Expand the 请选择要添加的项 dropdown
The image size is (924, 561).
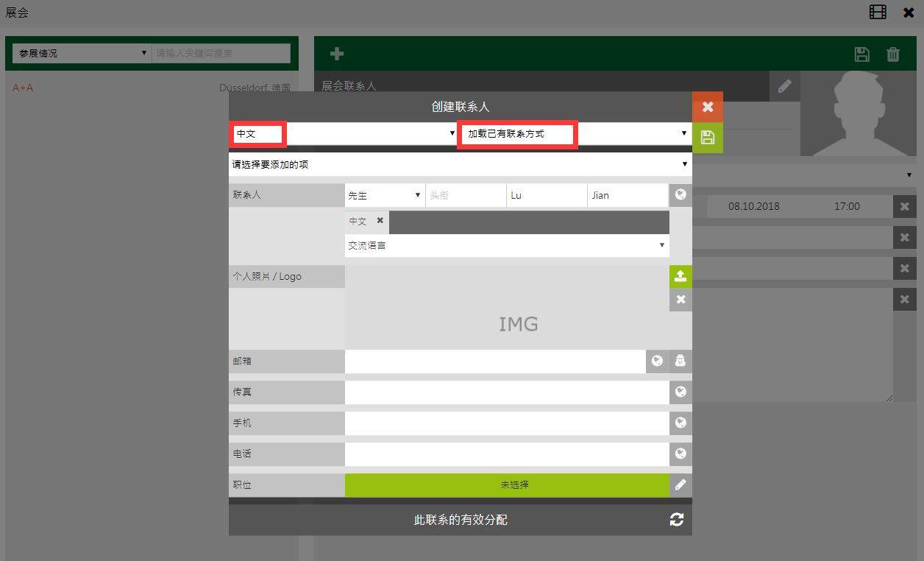point(460,164)
